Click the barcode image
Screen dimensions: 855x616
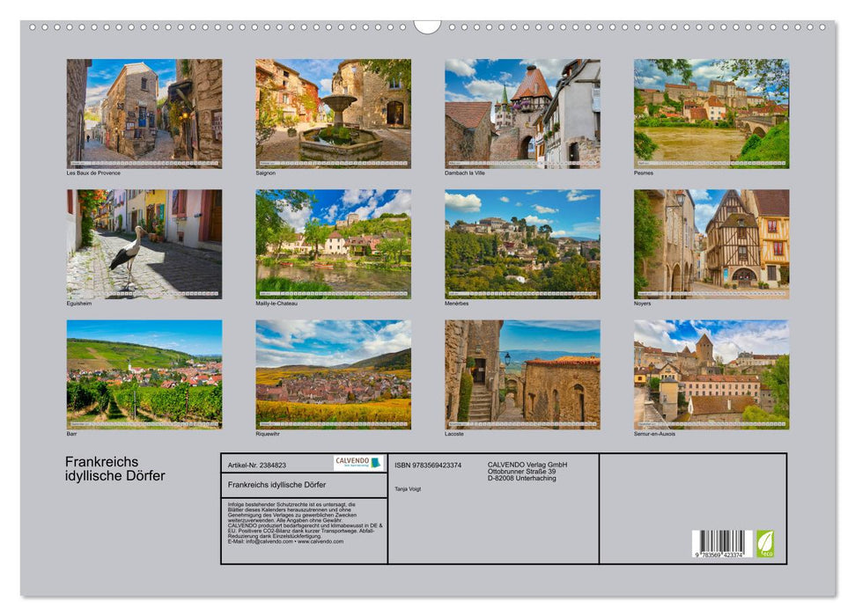click(722, 544)
